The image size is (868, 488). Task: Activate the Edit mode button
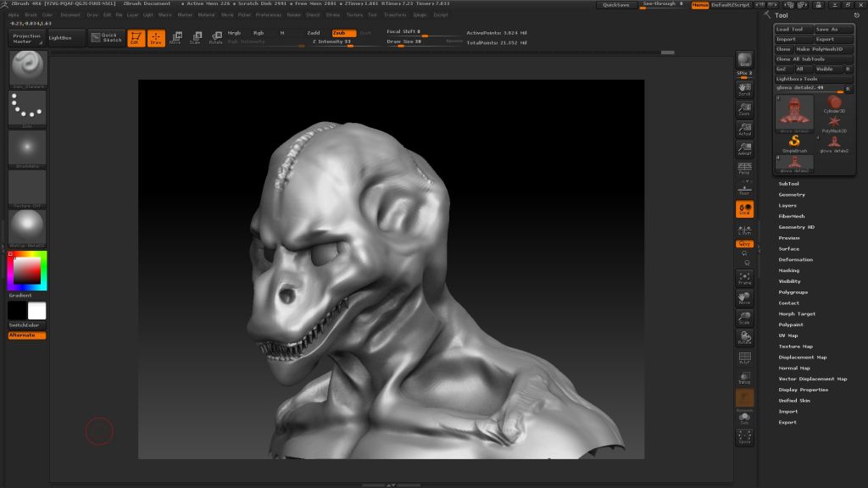point(136,38)
